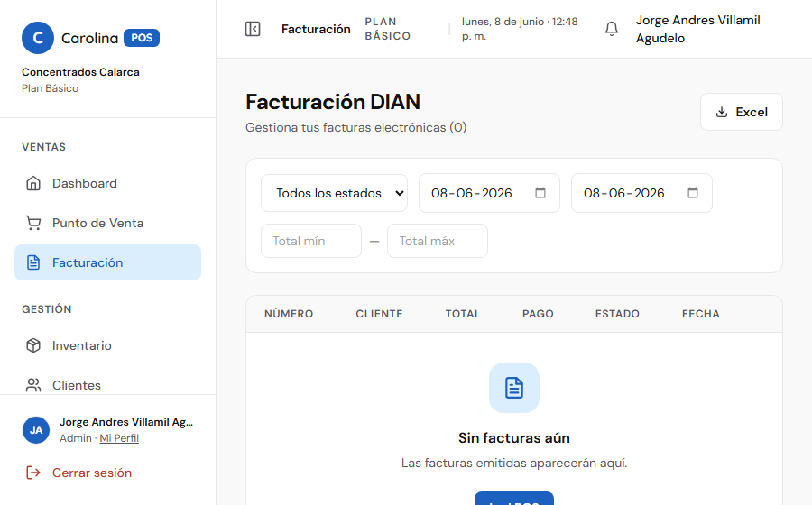Click the TOTAL column header
The width and height of the screenshot is (812, 505).
click(463, 314)
